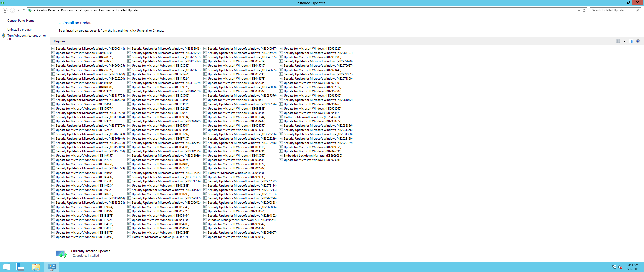Image resolution: width=644 pixels, height=272 pixels.
Task: Open Turn Windows features on or off
Action: point(26,37)
